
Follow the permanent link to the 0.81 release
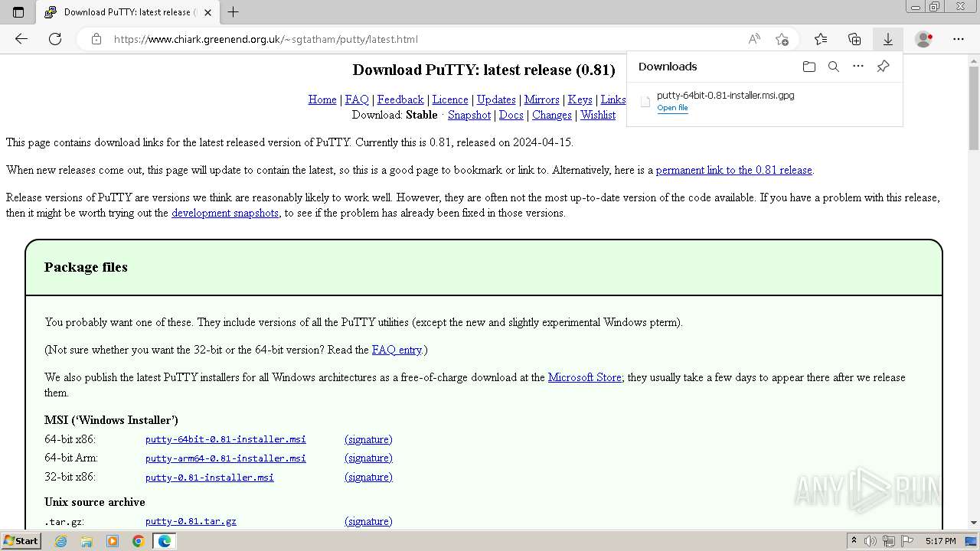(733, 170)
